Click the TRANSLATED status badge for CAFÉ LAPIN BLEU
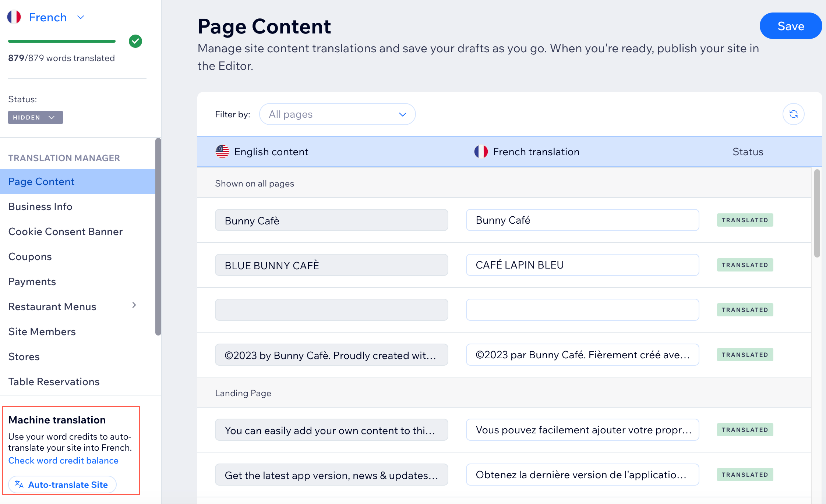The image size is (826, 504). click(x=745, y=265)
